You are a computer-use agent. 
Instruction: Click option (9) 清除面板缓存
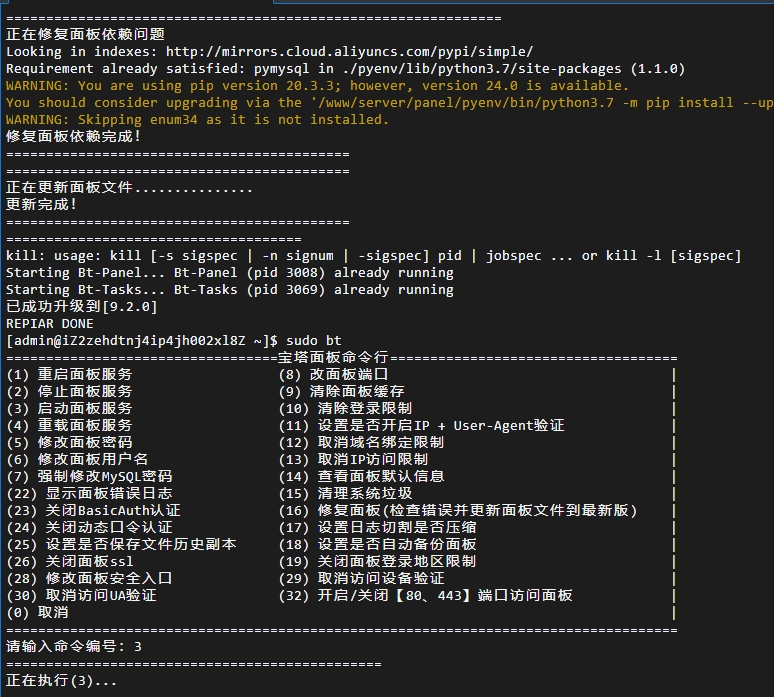[x=342, y=391]
